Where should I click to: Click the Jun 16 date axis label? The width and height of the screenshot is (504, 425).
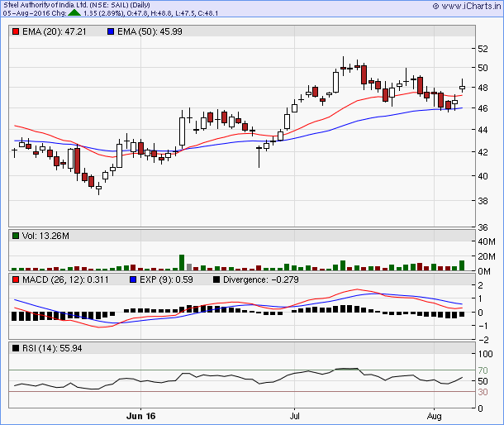click(140, 416)
